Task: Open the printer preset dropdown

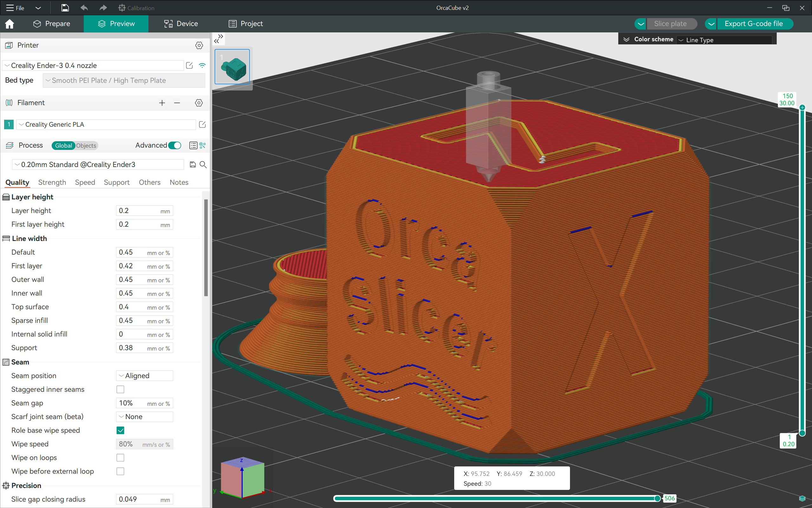Action: [x=93, y=65]
